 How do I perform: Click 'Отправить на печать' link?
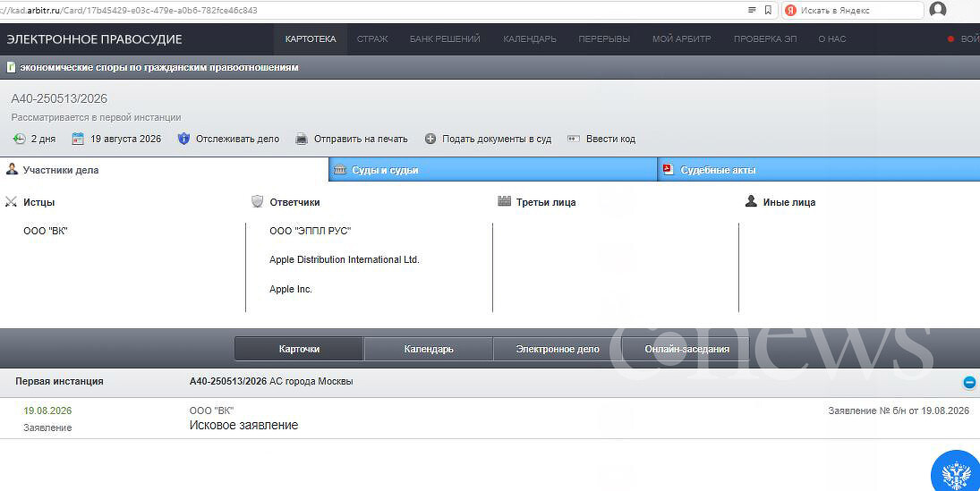coord(361,139)
